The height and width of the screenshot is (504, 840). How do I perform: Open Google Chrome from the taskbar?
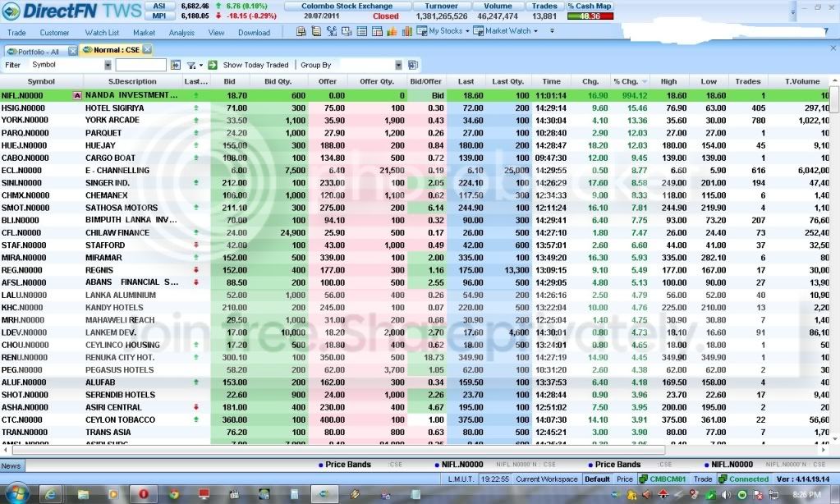click(x=174, y=494)
